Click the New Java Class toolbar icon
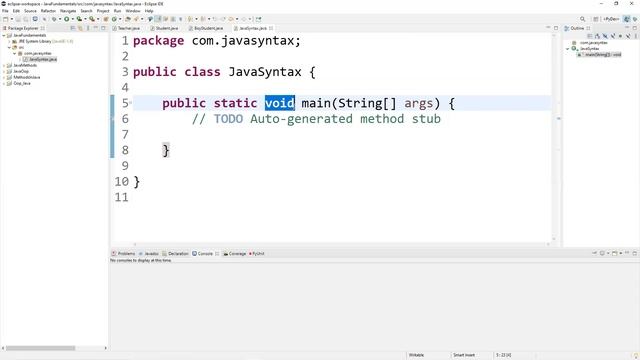Image resolution: width=640 pixels, height=360 pixels. [x=114, y=19]
